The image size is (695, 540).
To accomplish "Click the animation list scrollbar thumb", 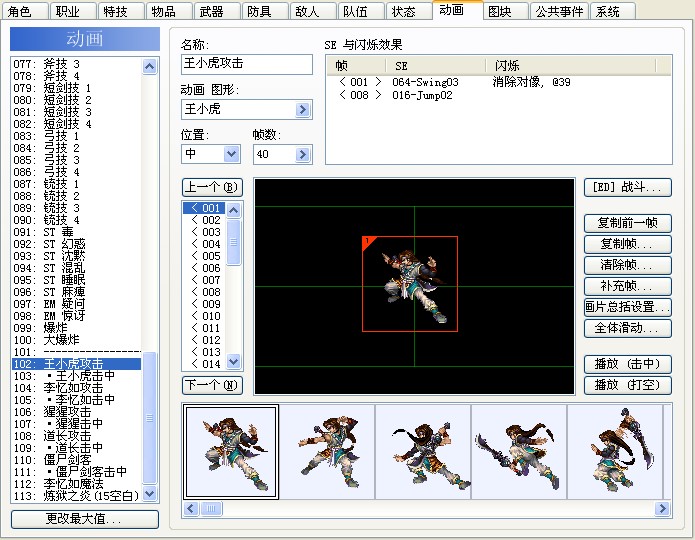I will [150, 418].
